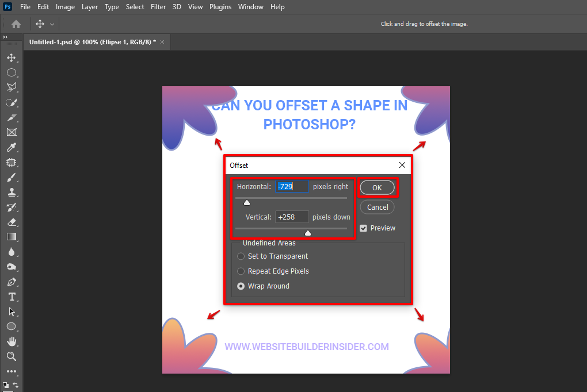587x392 pixels.
Task: Select the Horizontal Type tool
Action: click(x=11, y=297)
